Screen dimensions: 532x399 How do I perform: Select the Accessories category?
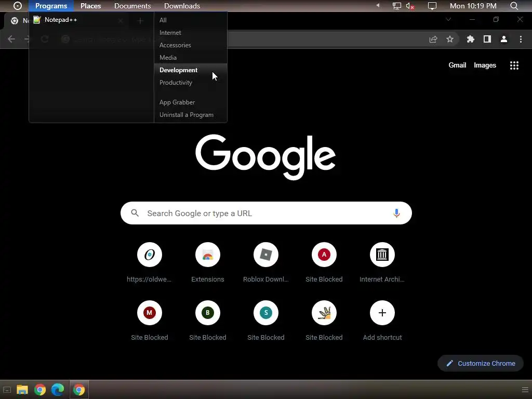pyautogui.click(x=175, y=45)
